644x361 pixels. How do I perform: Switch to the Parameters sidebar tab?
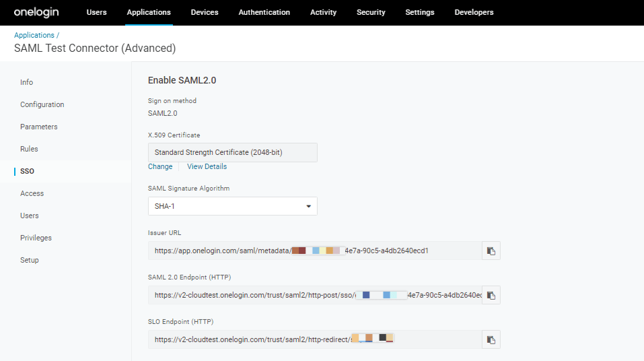pos(39,127)
